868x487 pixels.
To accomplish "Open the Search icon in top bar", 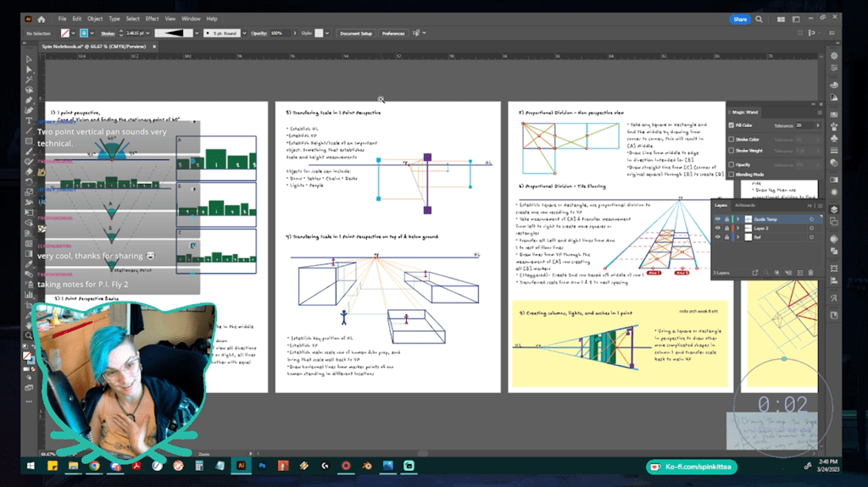I will click(x=759, y=19).
